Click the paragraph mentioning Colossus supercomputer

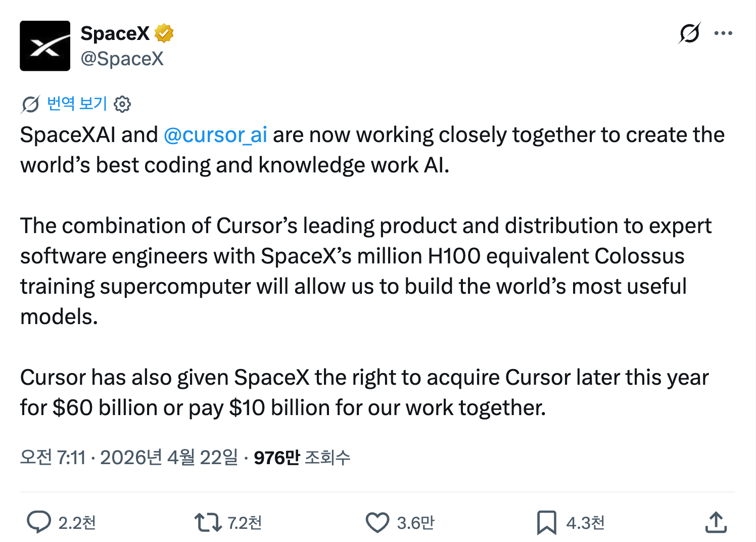[x=354, y=271]
